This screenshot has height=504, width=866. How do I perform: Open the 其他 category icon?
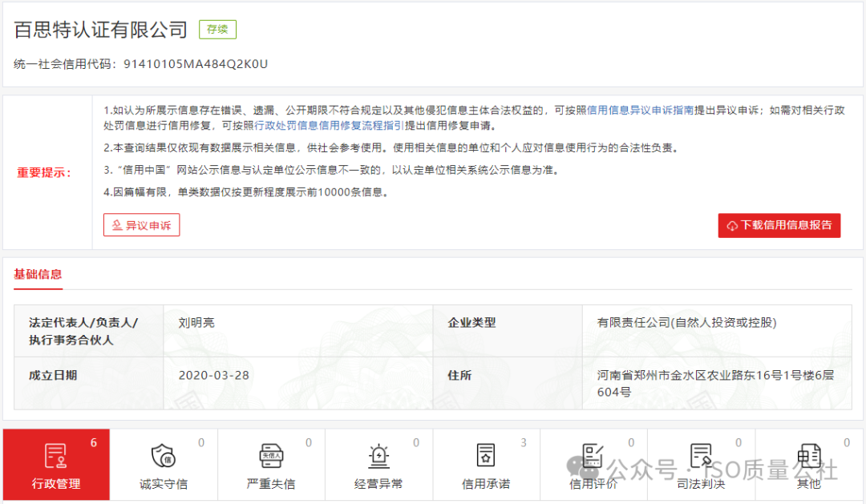809,455
